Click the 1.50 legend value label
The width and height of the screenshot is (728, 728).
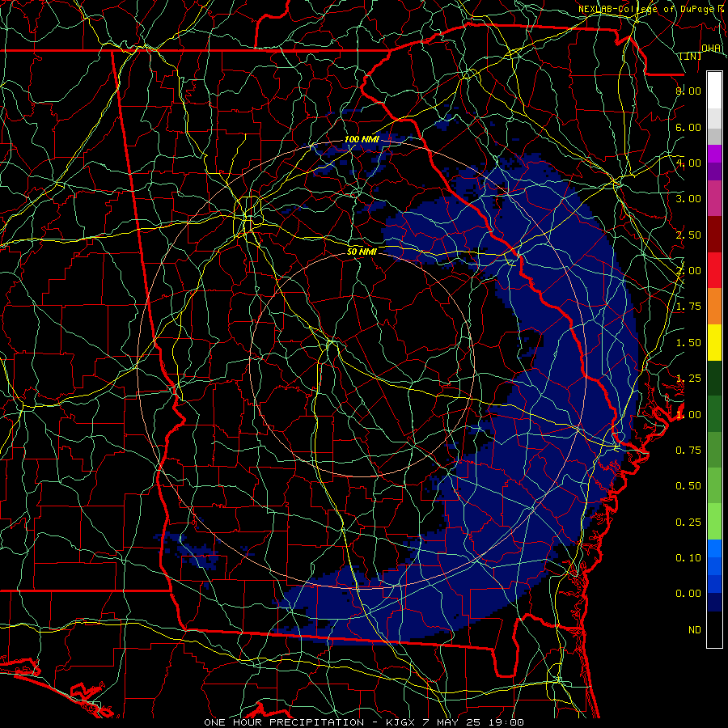coord(688,343)
